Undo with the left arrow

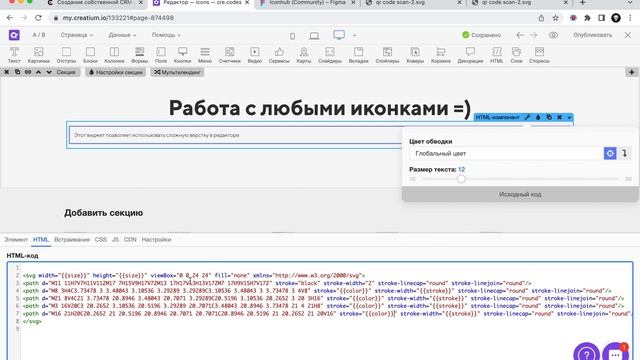[x=520, y=35]
